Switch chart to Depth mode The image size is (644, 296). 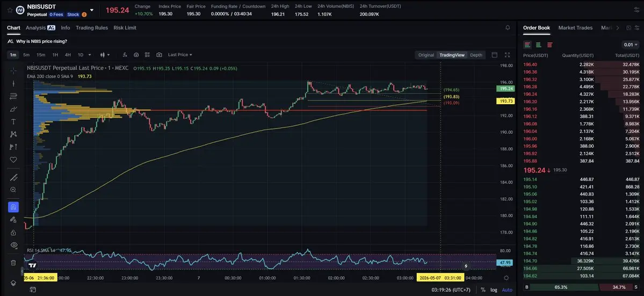pyautogui.click(x=476, y=55)
